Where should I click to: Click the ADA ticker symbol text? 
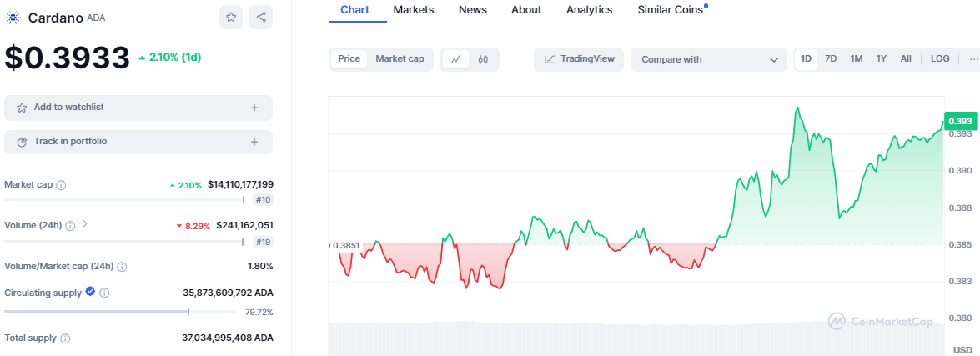(96, 18)
